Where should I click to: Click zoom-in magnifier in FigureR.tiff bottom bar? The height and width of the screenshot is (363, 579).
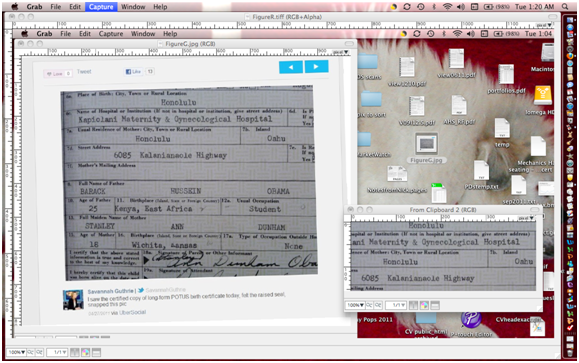[x=39, y=352]
